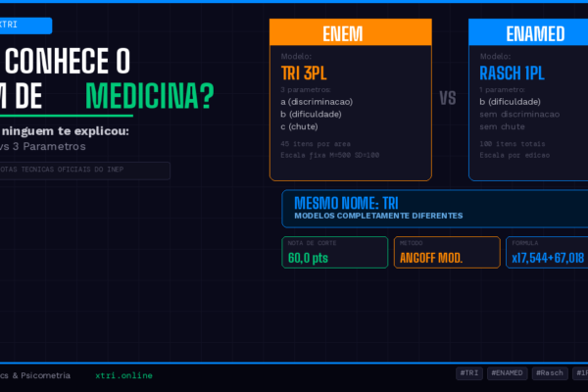Click the 'CONHECE O' headline text

[67, 61]
